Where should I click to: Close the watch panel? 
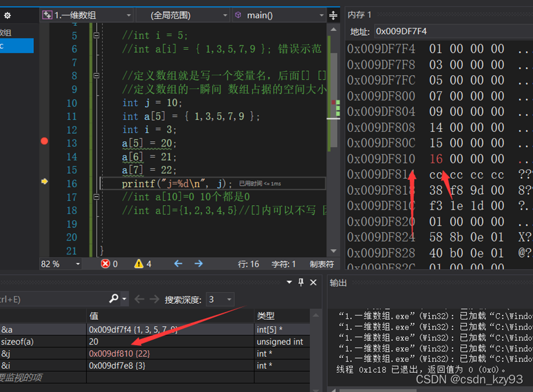coord(314,282)
